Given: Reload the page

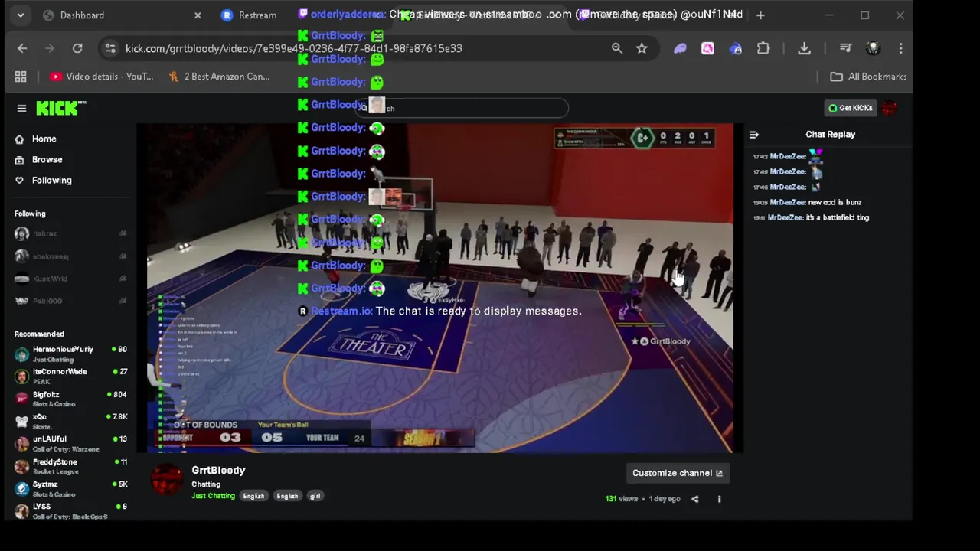Looking at the screenshot, I should [x=77, y=48].
